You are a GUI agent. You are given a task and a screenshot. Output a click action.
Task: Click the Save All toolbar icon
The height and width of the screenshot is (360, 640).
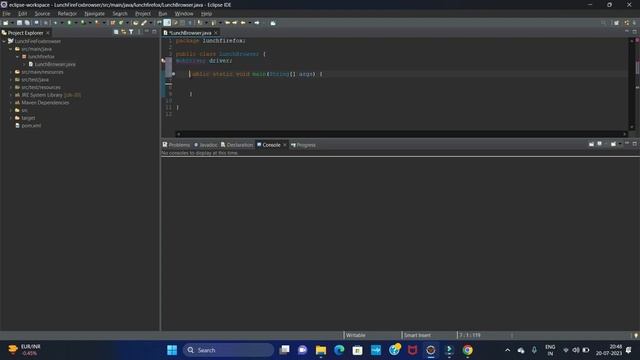[27, 23]
